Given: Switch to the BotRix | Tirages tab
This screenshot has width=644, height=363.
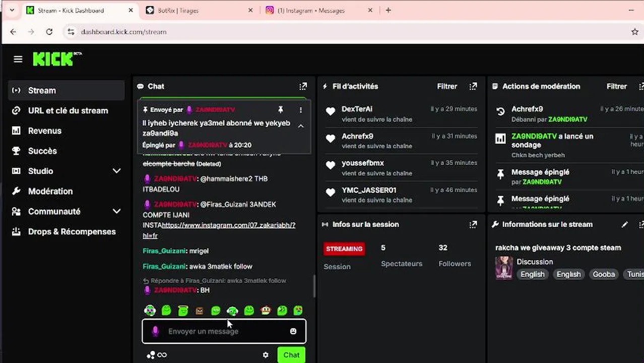Looking at the screenshot, I should click(x=199, y=10).
